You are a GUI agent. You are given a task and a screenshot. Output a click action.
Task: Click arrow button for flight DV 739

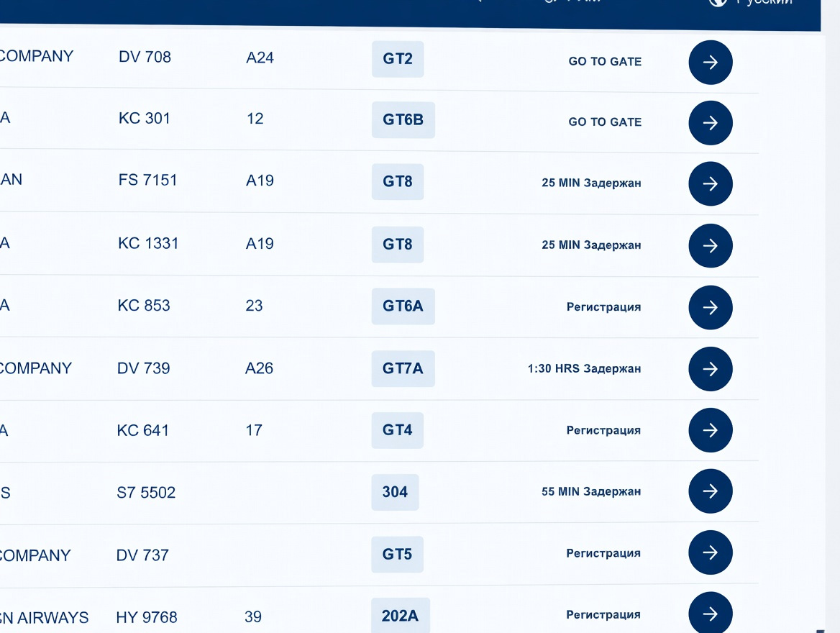[710, 369]
